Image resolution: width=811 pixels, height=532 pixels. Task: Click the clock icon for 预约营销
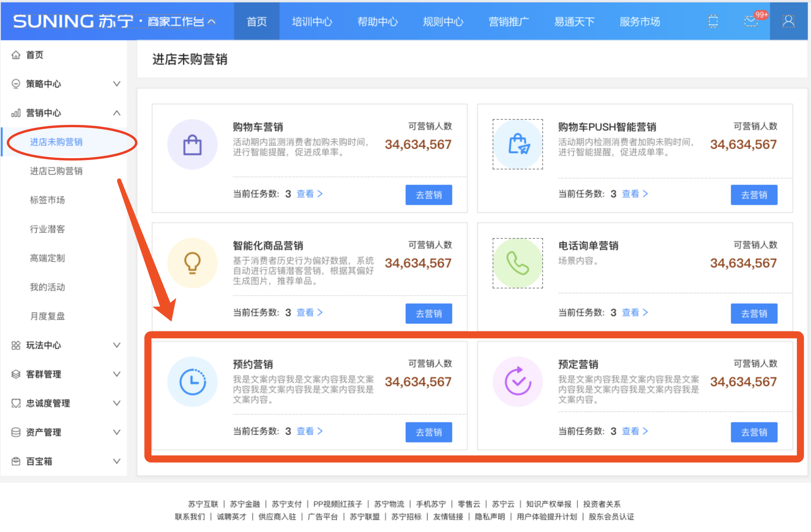pos(192,381)
